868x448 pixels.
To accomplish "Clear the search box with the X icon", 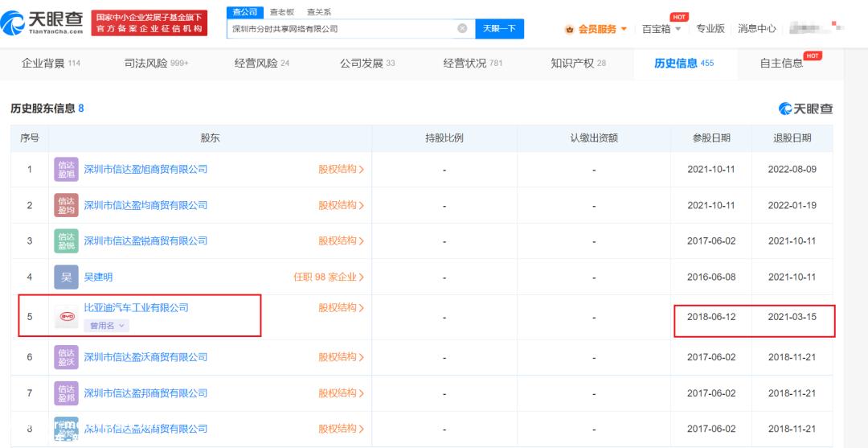I will pyautogui.click(x=462, y=28).
